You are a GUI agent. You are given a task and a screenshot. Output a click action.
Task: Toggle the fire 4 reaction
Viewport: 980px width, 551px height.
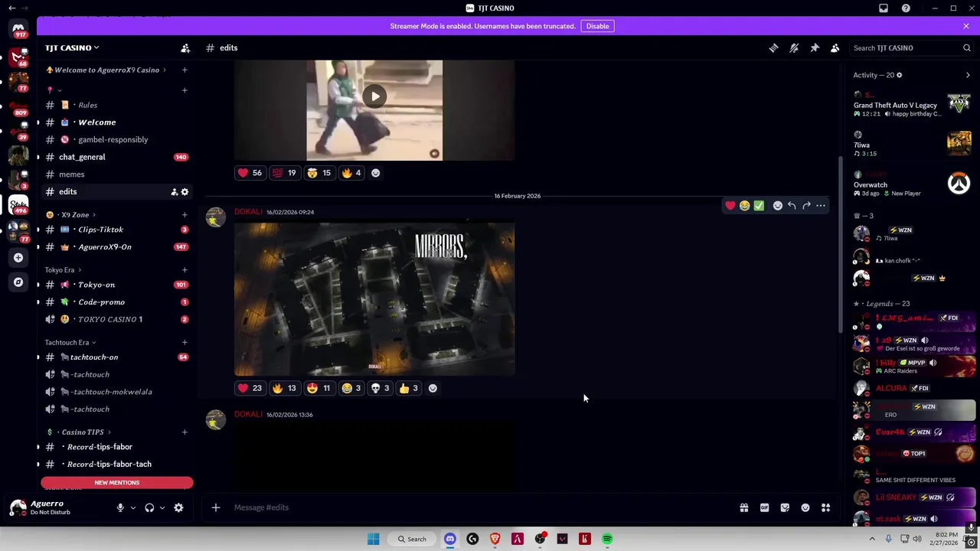click(x=351, y=173)
